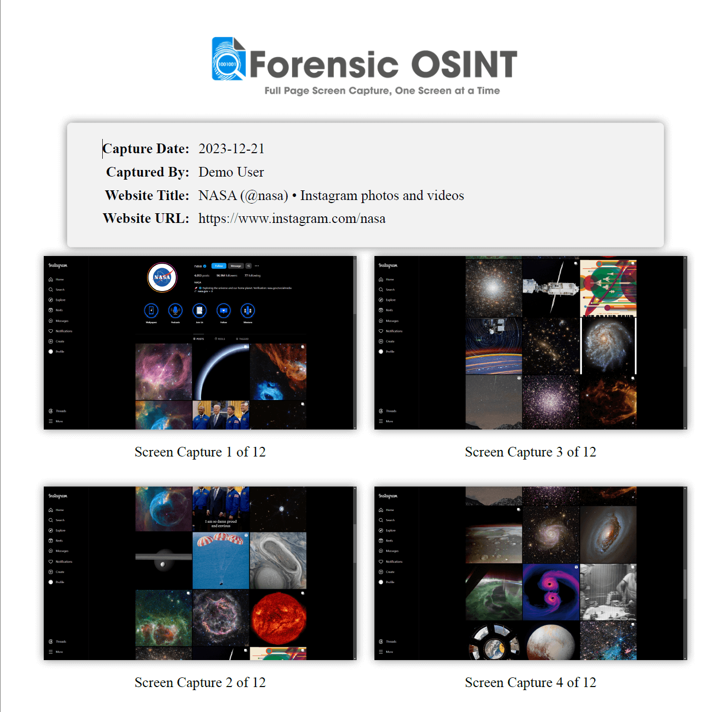
Task: Click the space station post in Screen Capture 3
Action: click(551, 288)
